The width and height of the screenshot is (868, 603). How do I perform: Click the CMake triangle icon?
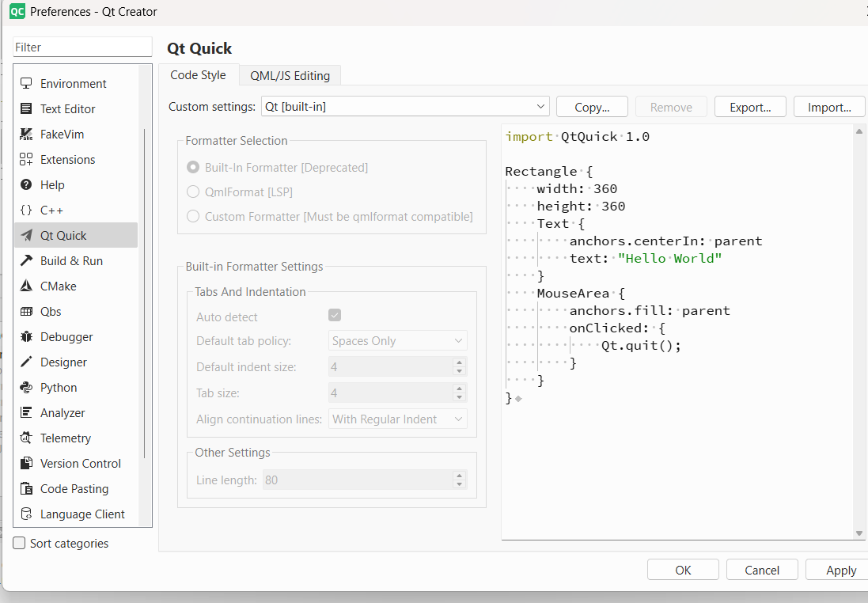point(26,286)
